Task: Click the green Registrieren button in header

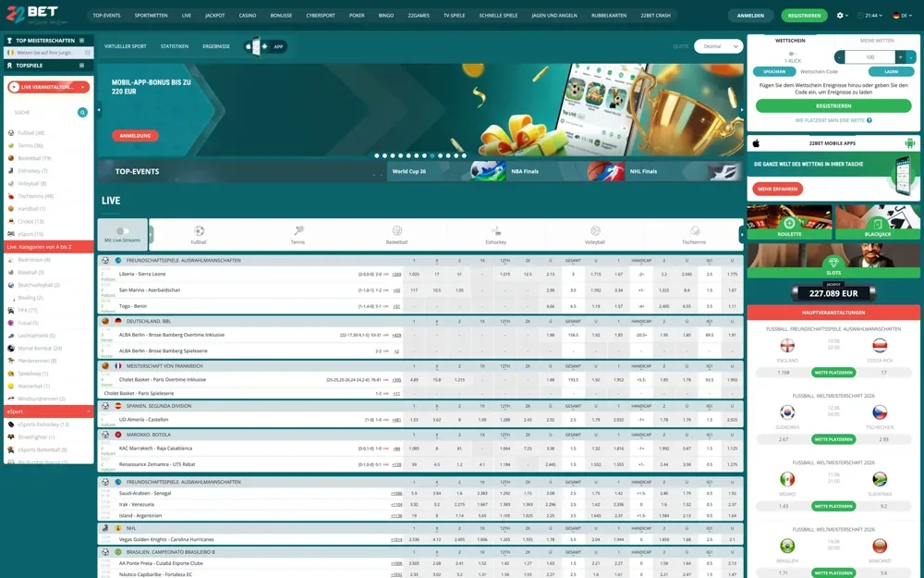Action: point(805,16)
